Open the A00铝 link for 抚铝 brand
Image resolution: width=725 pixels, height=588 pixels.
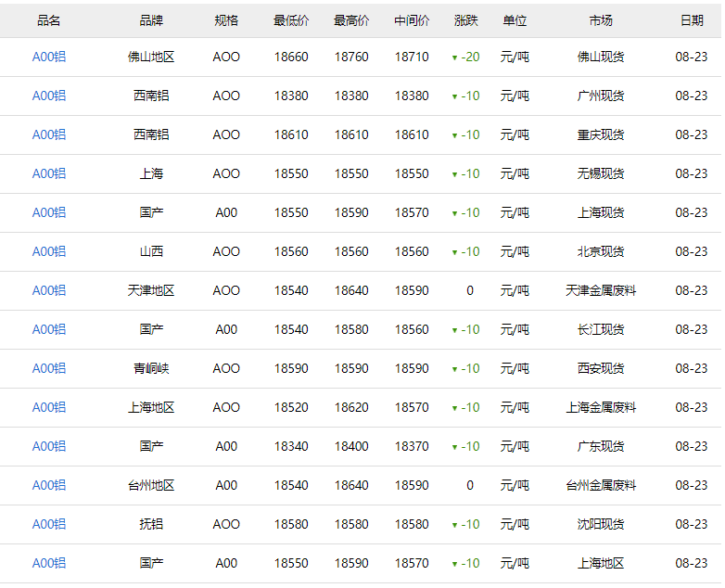[49, 524]
